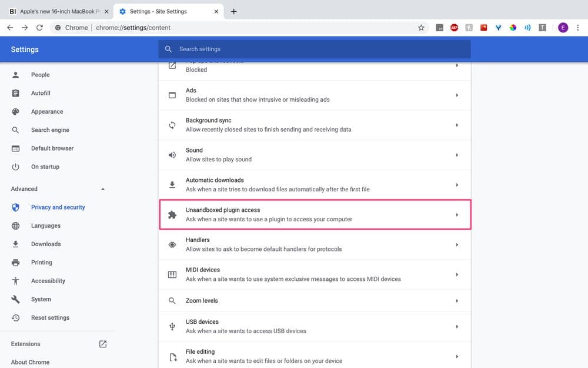This screenshot has width=588, height=368.
Task: Click the Unsandboxed plugin access puzzle icon
Action: [x=172, y=215]
